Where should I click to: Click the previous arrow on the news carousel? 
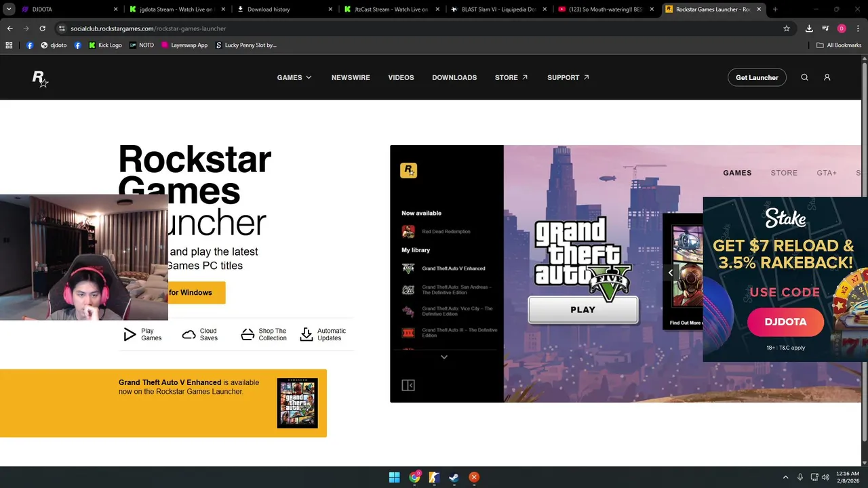click(671, 273)
